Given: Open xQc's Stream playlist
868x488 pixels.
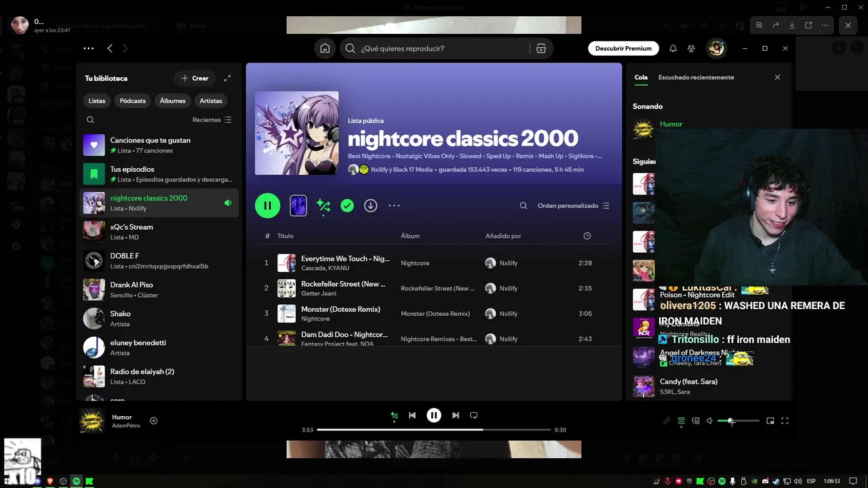Looking at the screenshot, I should click(x=160, y=232).
